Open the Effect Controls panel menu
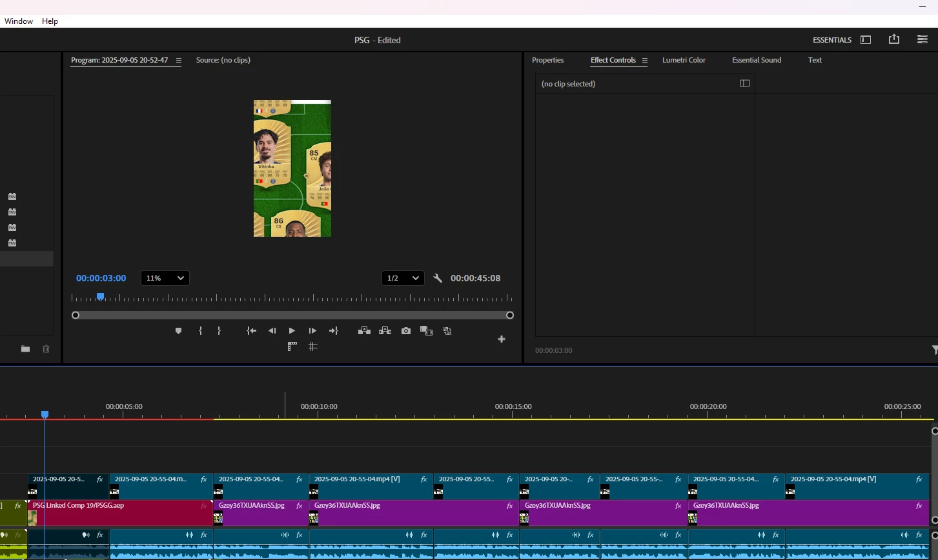Screen dimensions: 938x560 (x=644, y=61)
